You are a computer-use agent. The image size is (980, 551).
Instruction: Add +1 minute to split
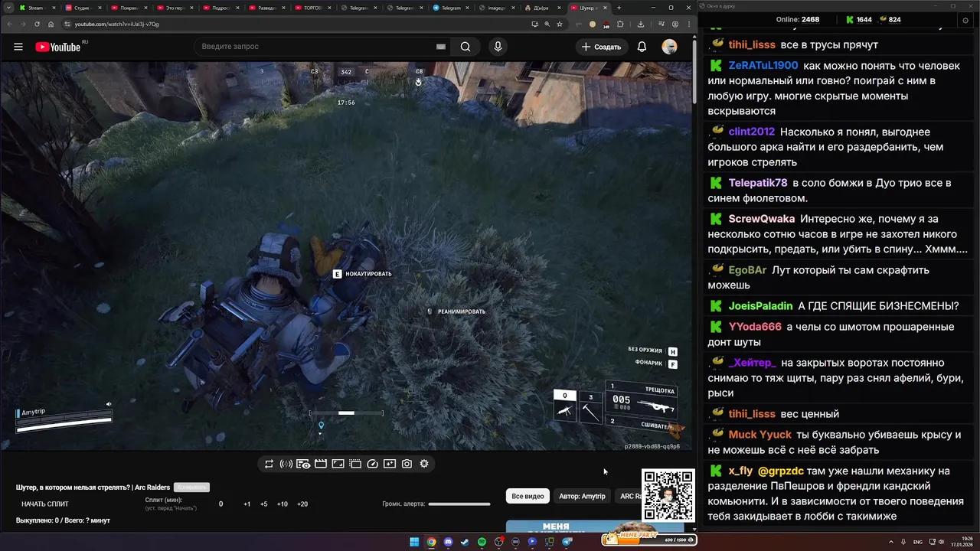(x=247, y=504)
